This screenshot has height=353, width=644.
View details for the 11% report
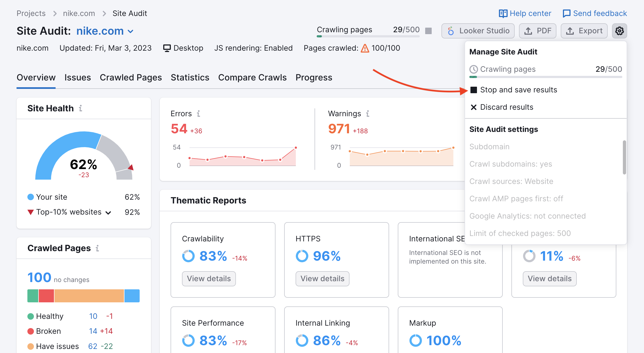[x=550, y=279]
